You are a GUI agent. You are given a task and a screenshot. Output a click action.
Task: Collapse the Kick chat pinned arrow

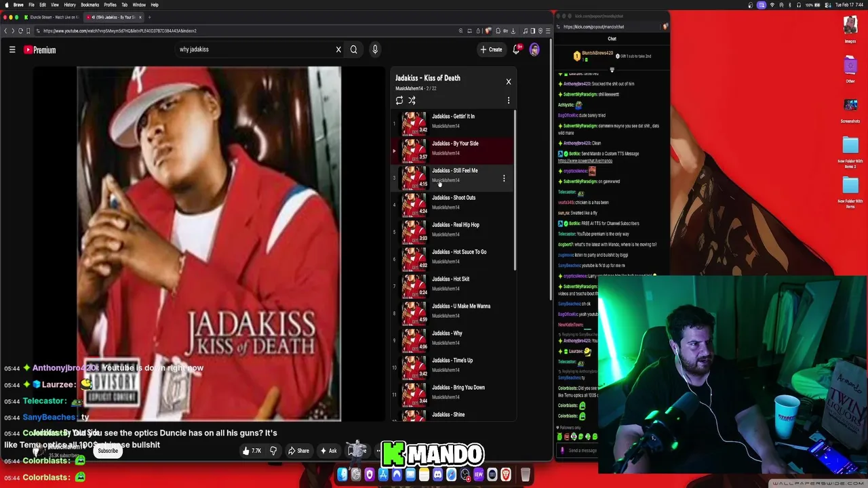point(612,70)
